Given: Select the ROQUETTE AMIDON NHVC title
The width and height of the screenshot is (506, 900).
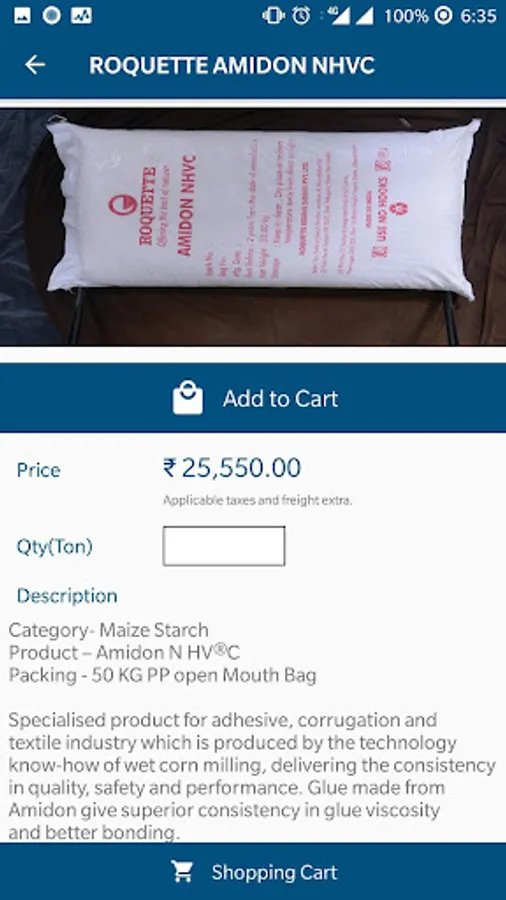Looking at the screenshot, I should [x=232, y=65].
